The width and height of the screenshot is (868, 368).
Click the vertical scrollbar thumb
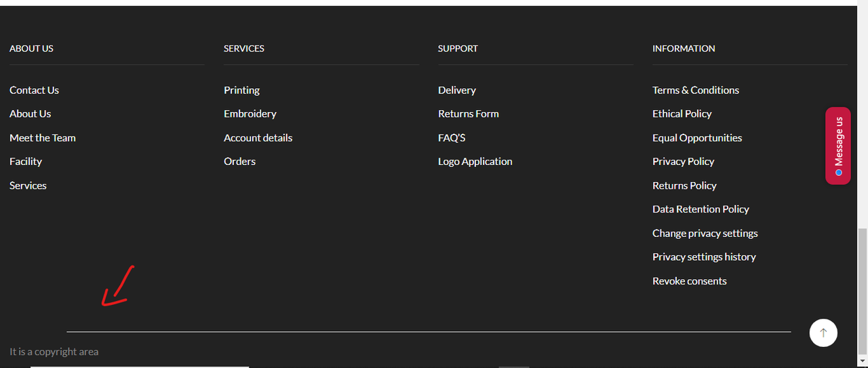tap(862, 291)
